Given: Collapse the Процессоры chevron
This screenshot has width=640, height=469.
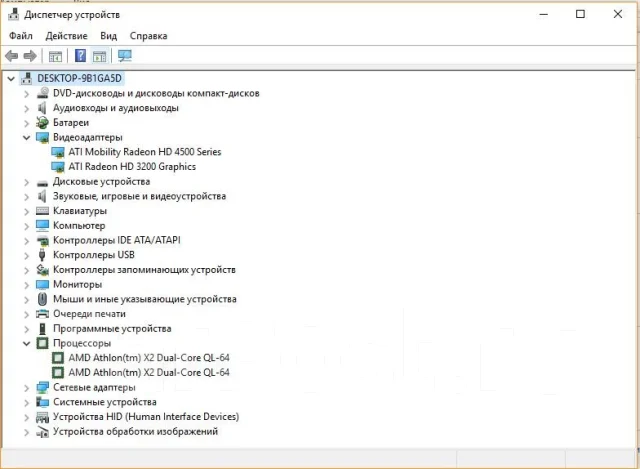Looking at the screenshot, I should click(27, 343).
